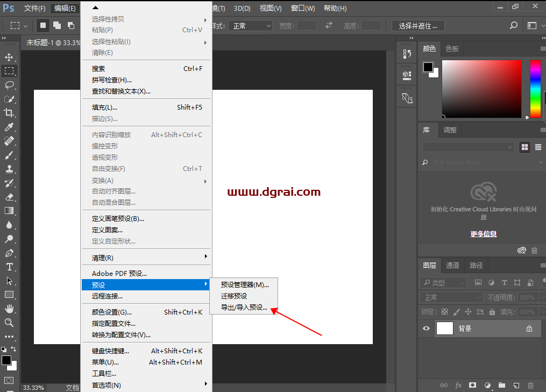Select the Lasso tool
Viewport: 546px width, 392px height.
click(10, 85)
